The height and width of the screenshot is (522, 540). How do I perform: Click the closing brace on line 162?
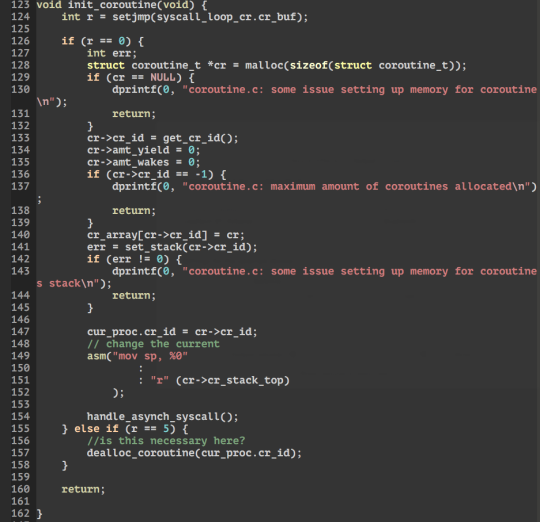(39, 514)
